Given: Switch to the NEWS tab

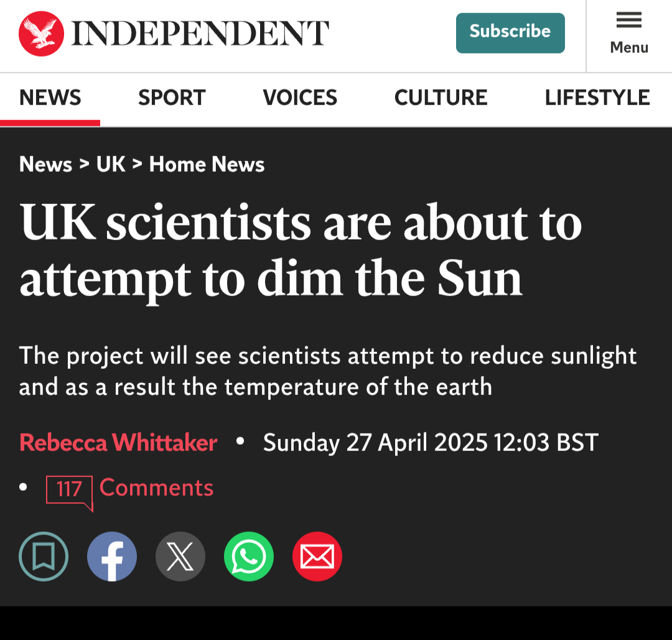Looking at the screenshot, I should coord(50,98).
